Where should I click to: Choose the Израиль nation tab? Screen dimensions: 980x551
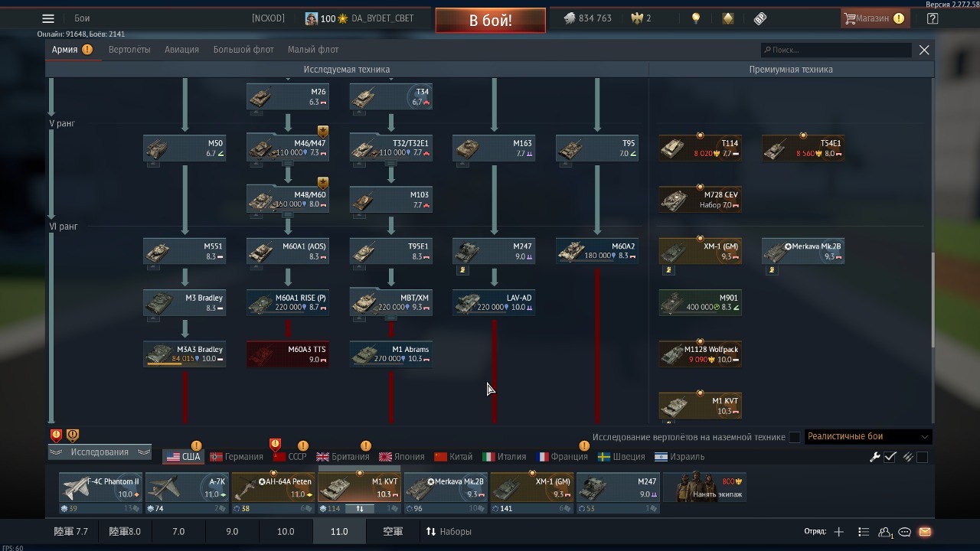[679, 457]
